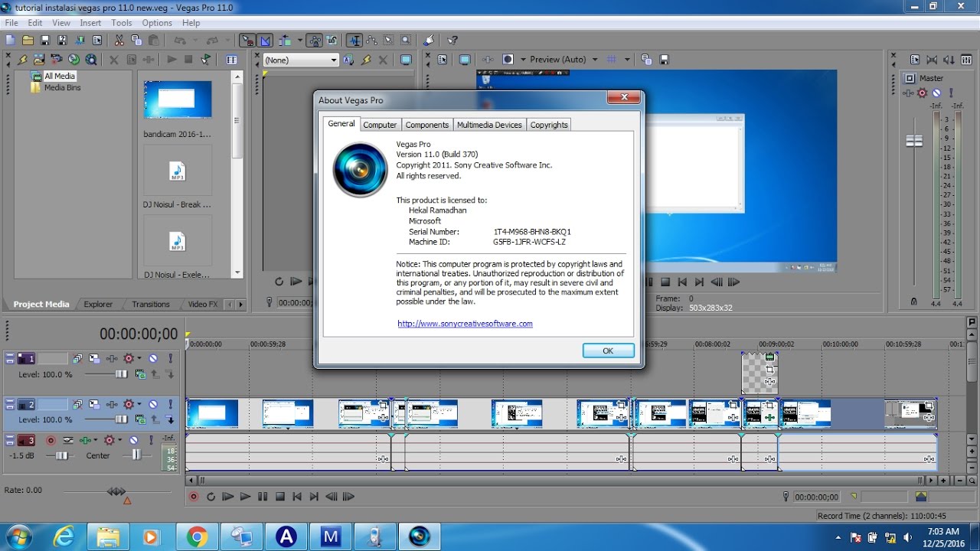Open the Components tab in About dialog
Screen dimensions: 980x551
(x=427, y=125)
